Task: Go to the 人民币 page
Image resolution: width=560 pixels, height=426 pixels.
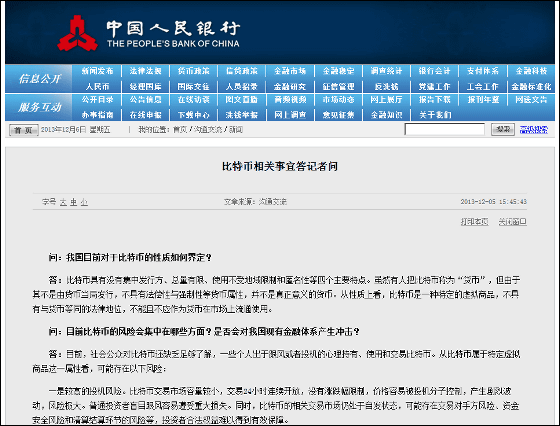Action: [98, 86]
